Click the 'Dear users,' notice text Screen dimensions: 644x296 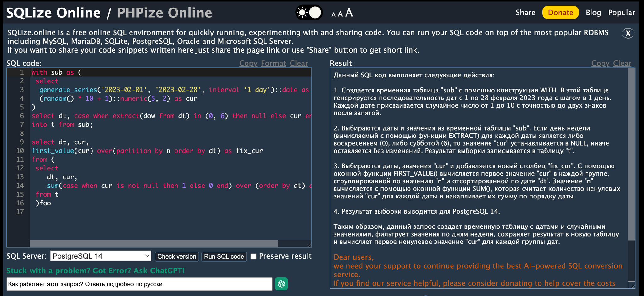(x=353, y=257)
